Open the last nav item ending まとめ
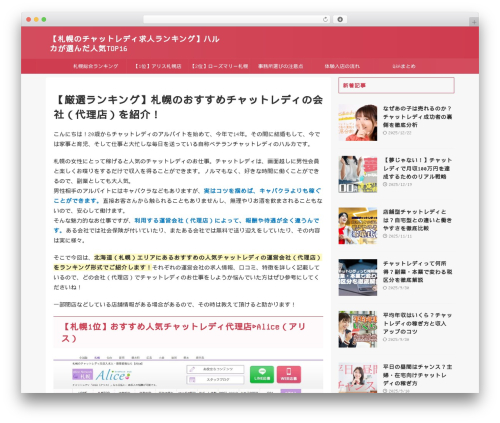Viewport: 500px width, 423px height. point(404,66)
